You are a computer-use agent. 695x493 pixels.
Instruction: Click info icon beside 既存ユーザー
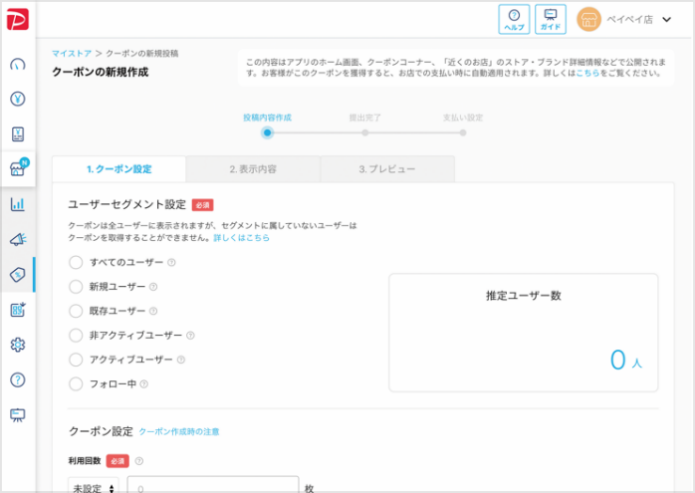pyautogui.click(x=153, y=311)
